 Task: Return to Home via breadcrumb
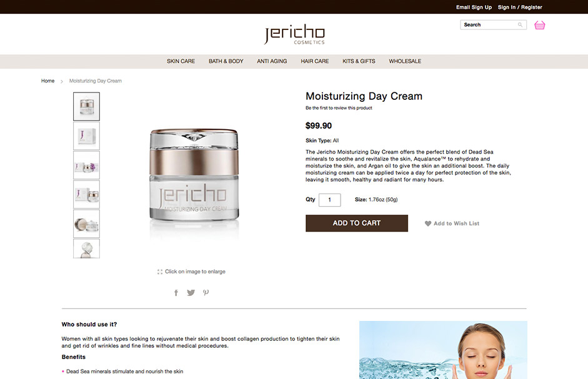pyautogui.click(x=47, y=81)
